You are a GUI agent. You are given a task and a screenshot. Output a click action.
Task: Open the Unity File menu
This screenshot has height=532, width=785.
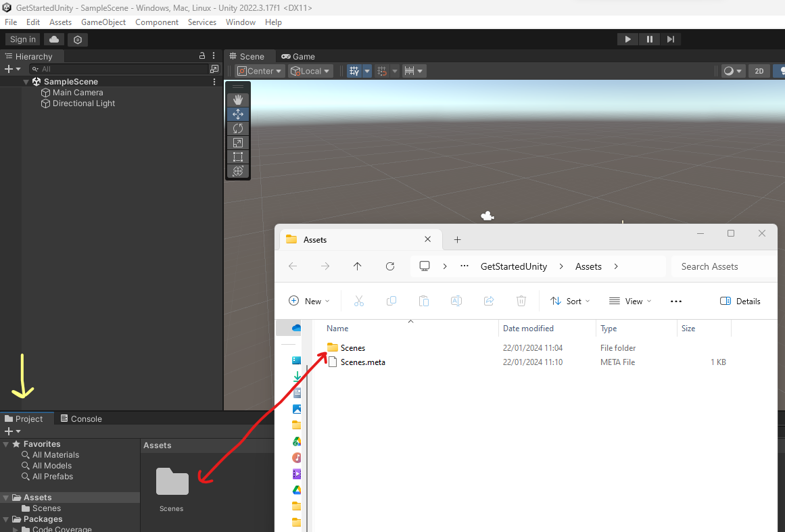pyautogui.click(x=11, y=22)
